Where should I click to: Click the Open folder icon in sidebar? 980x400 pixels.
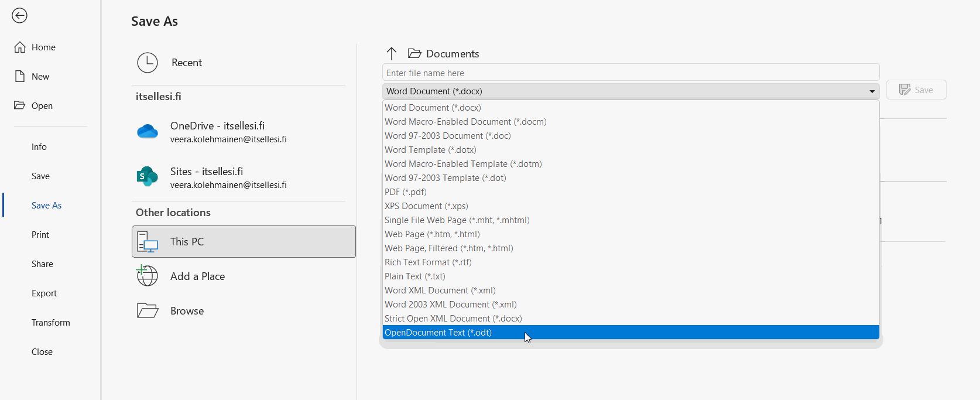pyautogui.click(x=20, y=105)
